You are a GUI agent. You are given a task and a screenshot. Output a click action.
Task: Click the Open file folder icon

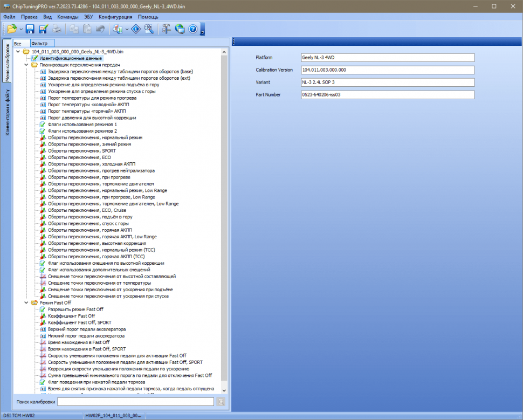(x=11, y=29)
